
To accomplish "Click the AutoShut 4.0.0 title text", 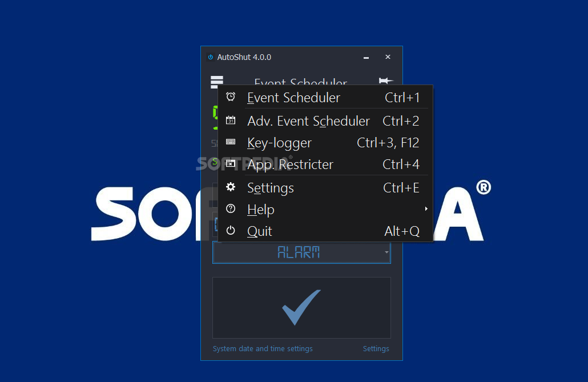I will coord(244,57).
